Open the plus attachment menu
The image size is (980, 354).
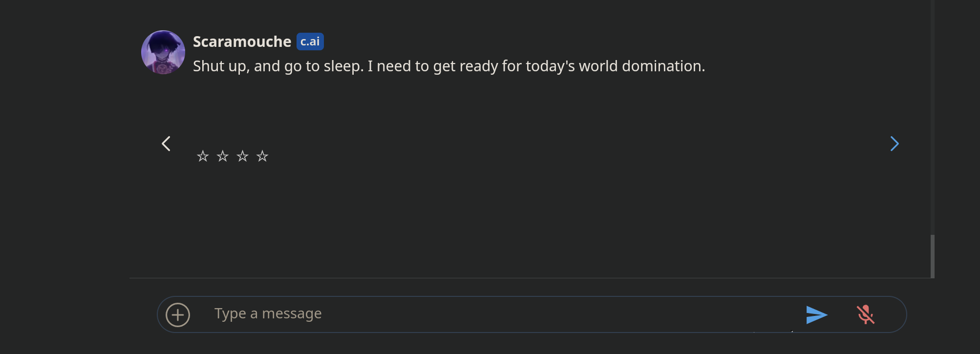coord(178,315)
